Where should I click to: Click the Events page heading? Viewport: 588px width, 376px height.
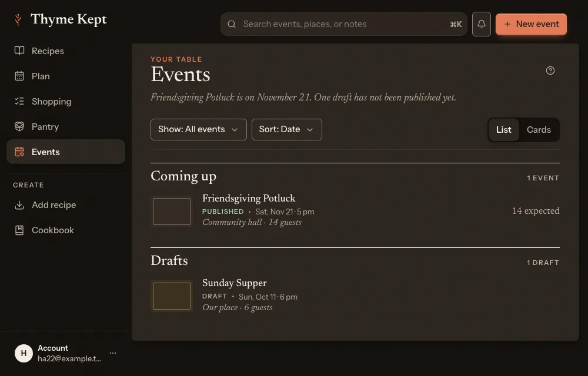[181, 74]
